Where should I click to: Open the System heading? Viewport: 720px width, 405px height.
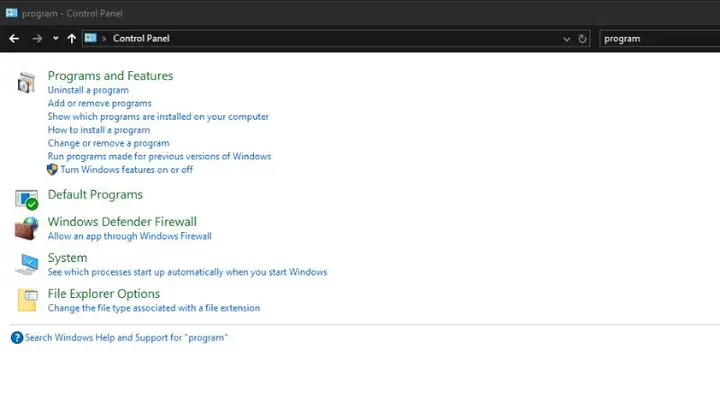point(68,258)
